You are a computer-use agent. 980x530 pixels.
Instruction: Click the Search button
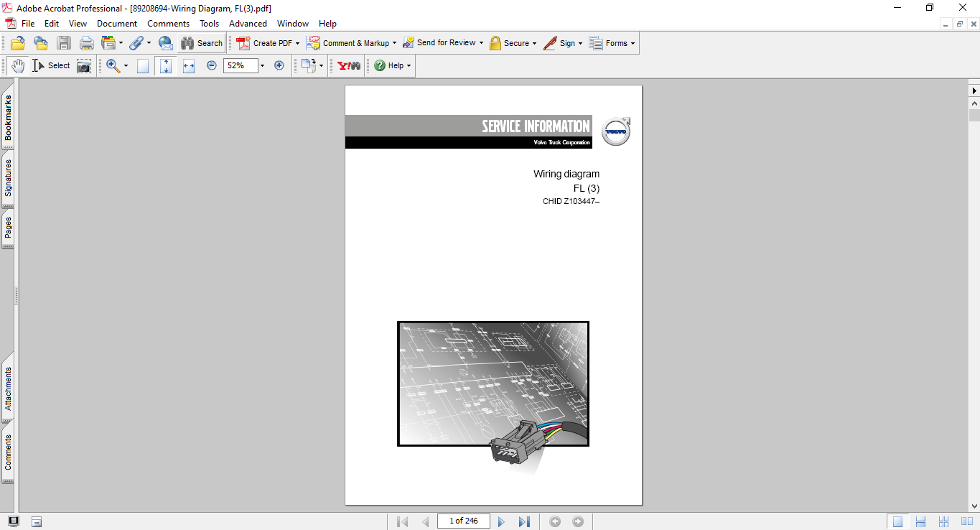coord(202,43)
